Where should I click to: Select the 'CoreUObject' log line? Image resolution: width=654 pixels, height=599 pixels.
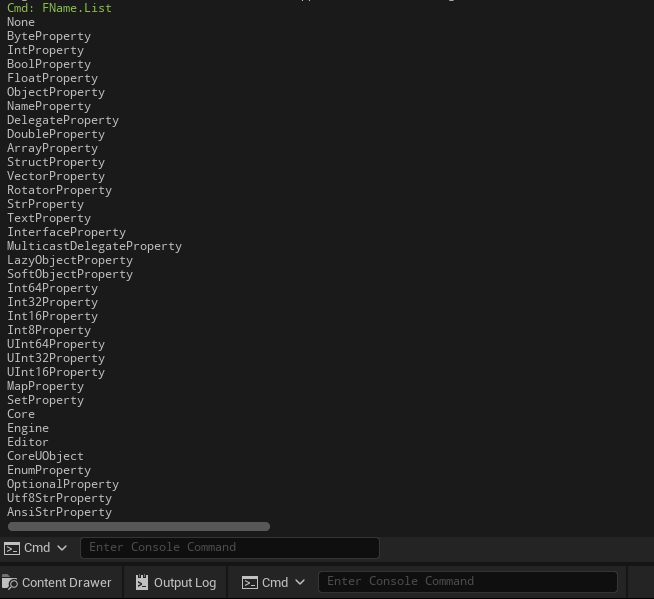point(45,456)
